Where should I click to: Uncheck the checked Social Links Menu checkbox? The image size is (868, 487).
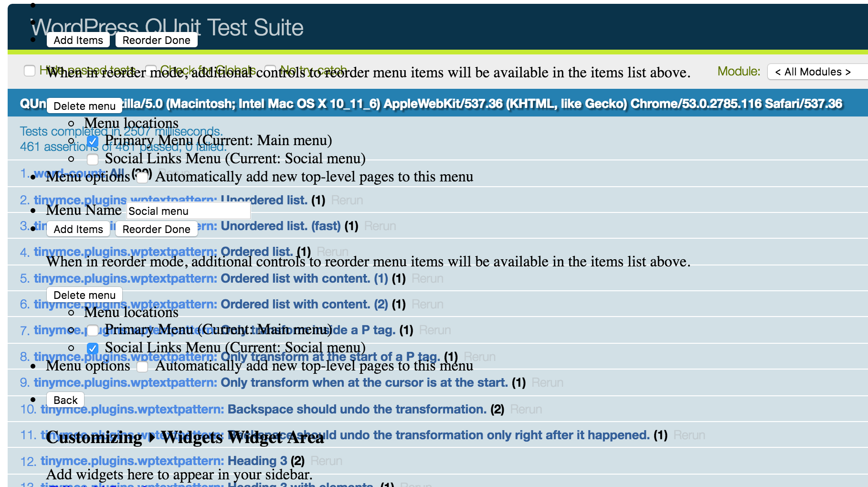[x=93, y=348]
